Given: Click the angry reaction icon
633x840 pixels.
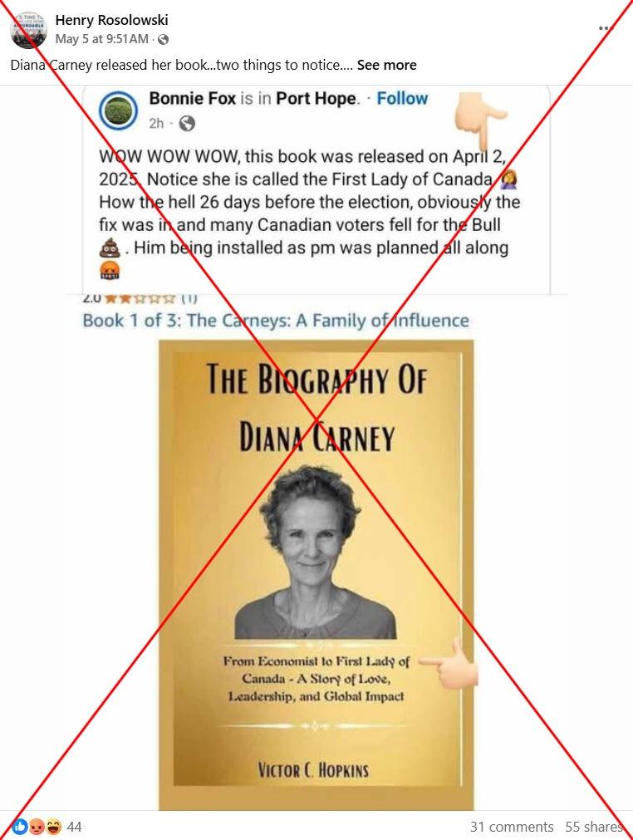Looking at the screenshot, I should (x=36, y=826).
